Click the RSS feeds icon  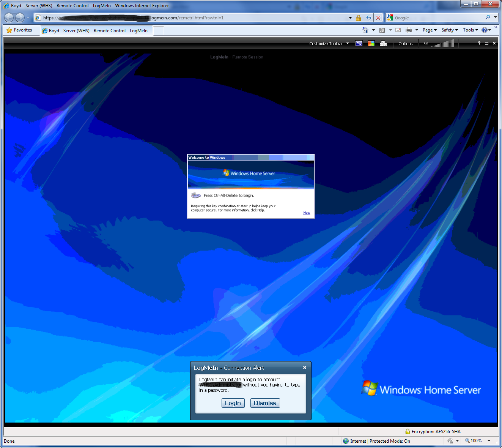pos(382,30)
